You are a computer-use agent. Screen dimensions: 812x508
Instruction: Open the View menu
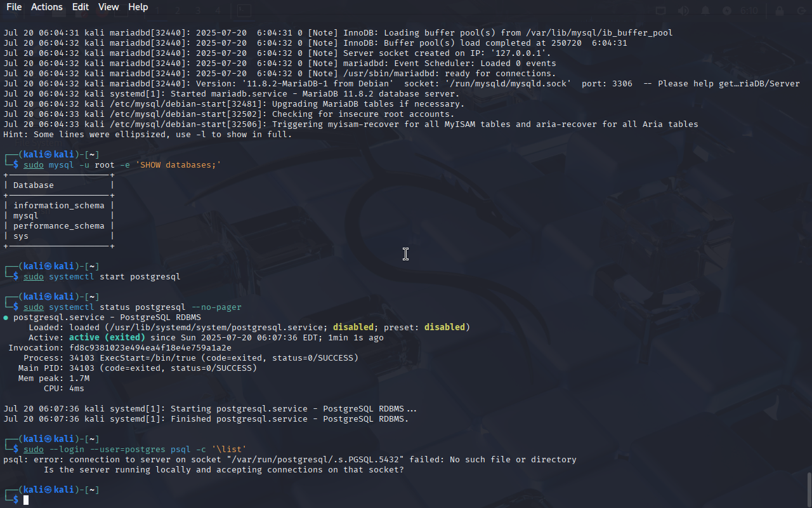tap(108, 7)
